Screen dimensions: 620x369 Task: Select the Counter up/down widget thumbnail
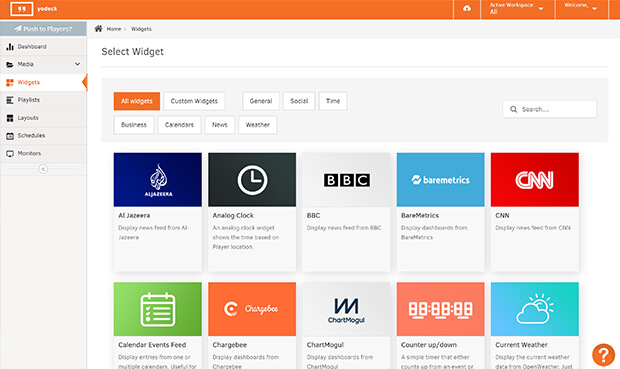click(x=440, y=309)
